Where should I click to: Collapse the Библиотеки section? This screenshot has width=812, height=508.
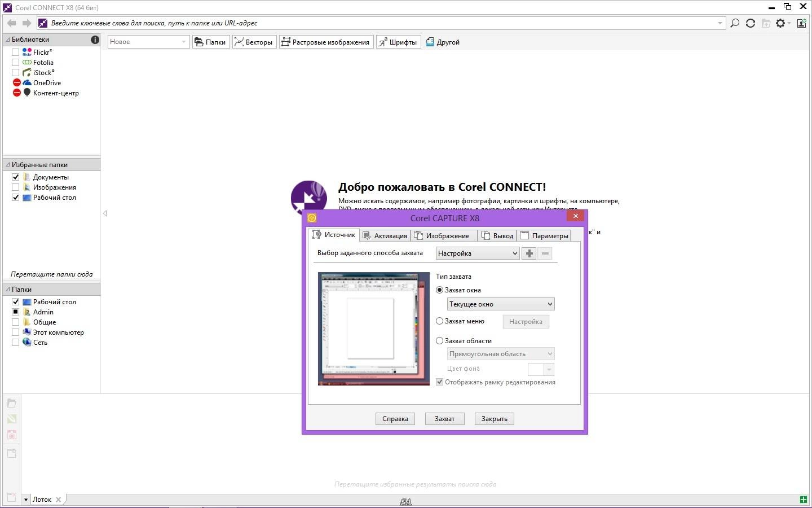[x=8, y=40]
